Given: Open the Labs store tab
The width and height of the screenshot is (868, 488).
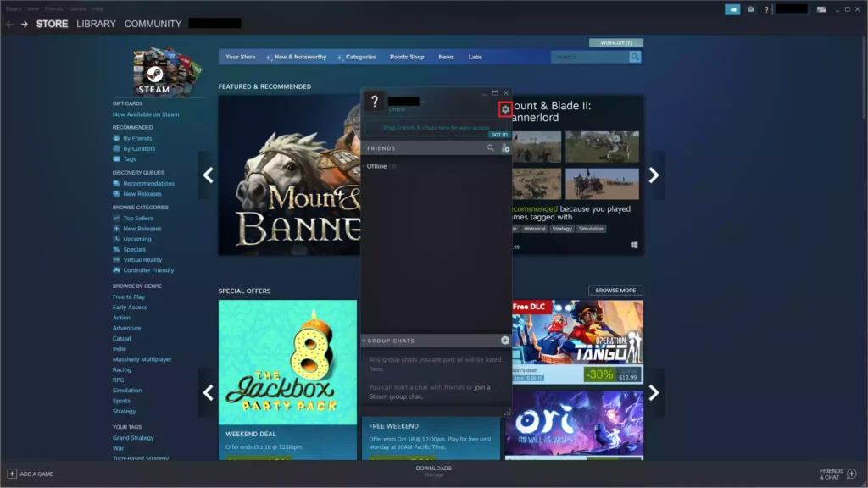Looking at the screenshot, I should tap(475, 57).
